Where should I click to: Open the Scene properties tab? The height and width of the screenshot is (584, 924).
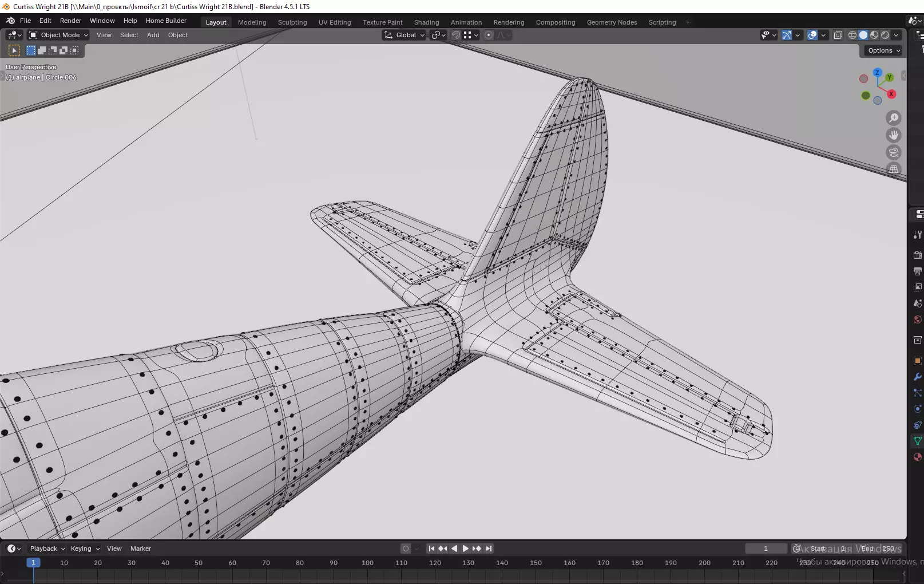point(917,303)
